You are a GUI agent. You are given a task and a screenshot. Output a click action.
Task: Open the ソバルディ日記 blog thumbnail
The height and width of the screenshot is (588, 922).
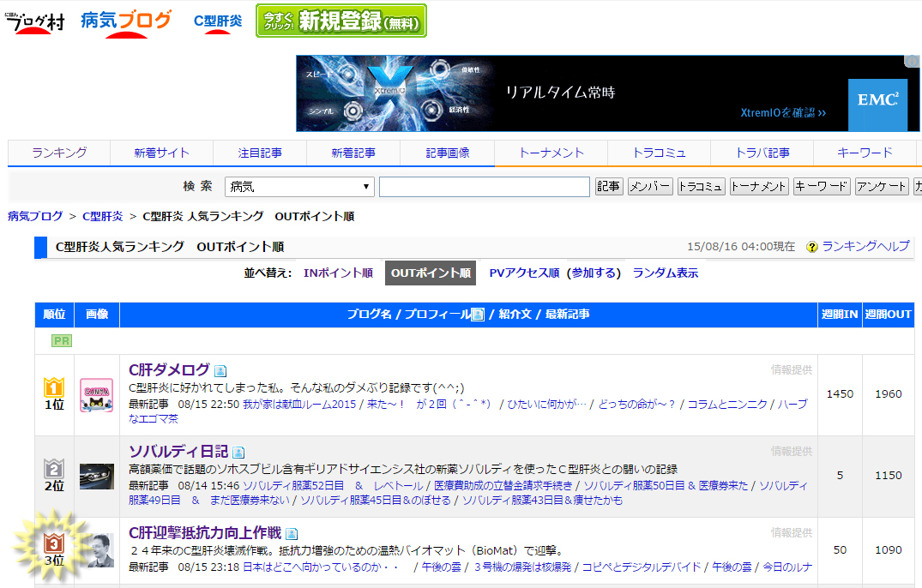(x=96, y=477)
